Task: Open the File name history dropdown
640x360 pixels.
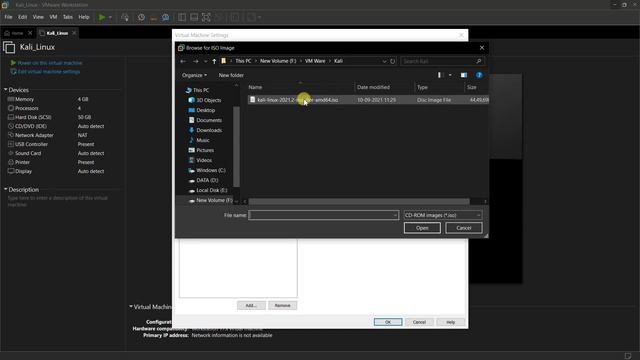Action: [x=395, y=215]
